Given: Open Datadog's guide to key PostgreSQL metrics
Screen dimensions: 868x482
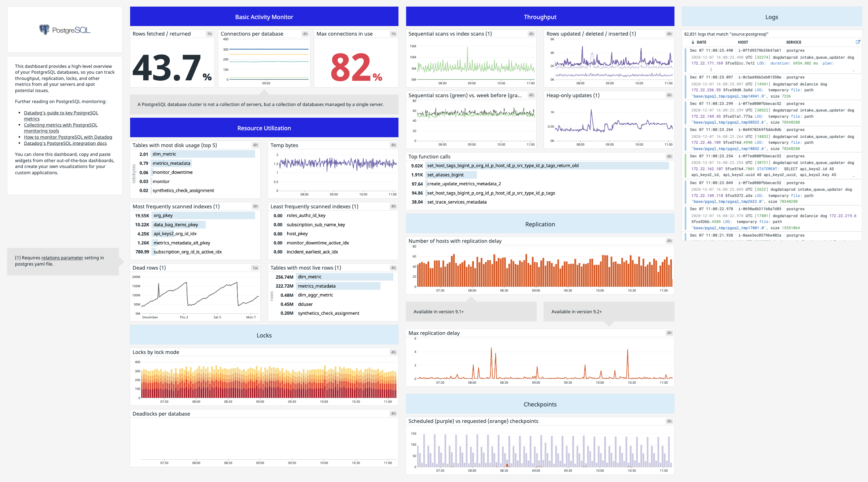Looking at the screenshot, I should click(61, 113).
